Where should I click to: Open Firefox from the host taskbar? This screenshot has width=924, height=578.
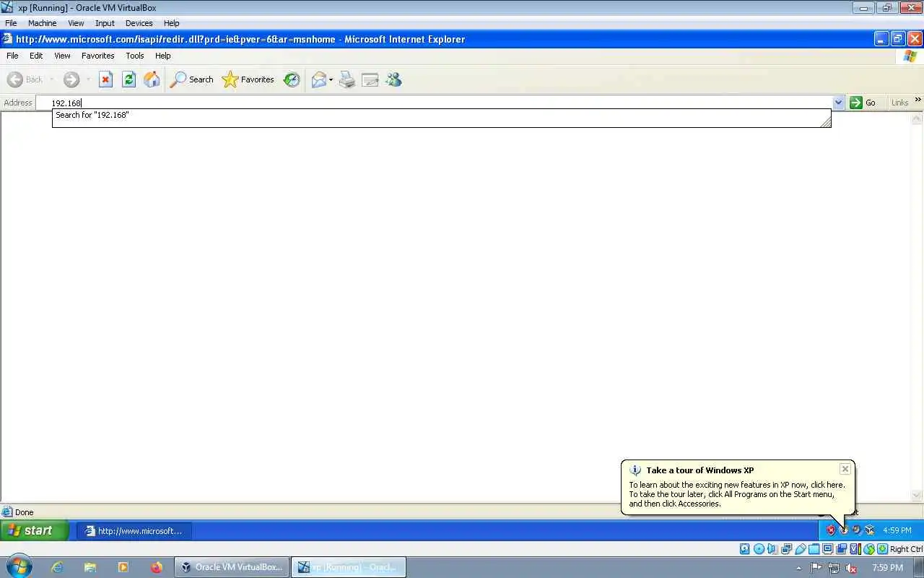157,567
